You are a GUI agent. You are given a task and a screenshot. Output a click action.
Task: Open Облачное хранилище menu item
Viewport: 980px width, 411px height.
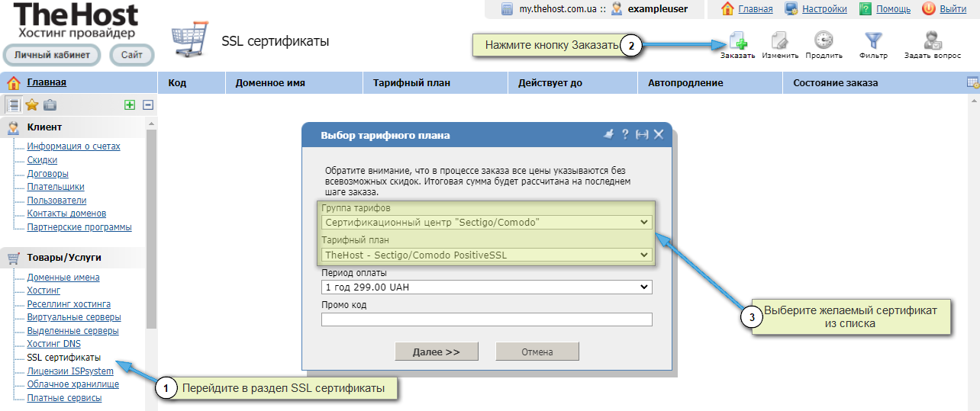73,384
